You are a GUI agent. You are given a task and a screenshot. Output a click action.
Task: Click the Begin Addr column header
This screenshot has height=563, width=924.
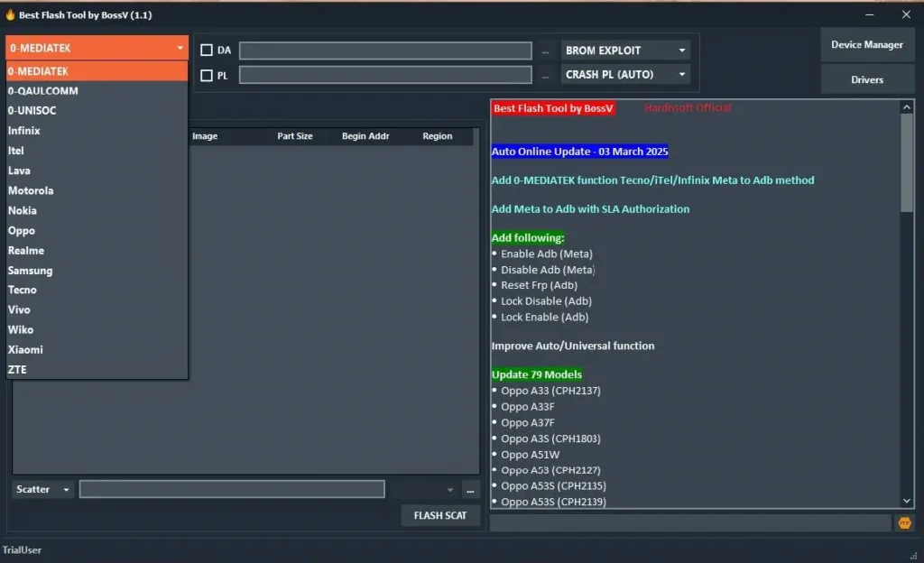365,136
